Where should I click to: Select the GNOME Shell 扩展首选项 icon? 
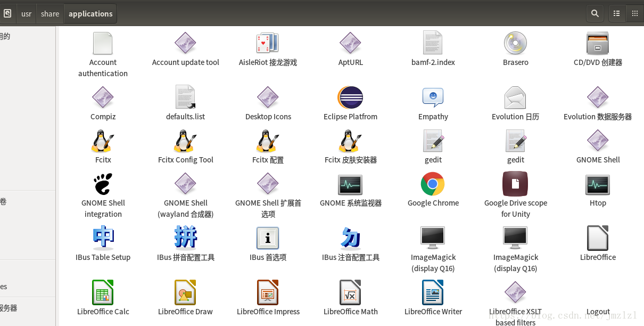point(268,184)
